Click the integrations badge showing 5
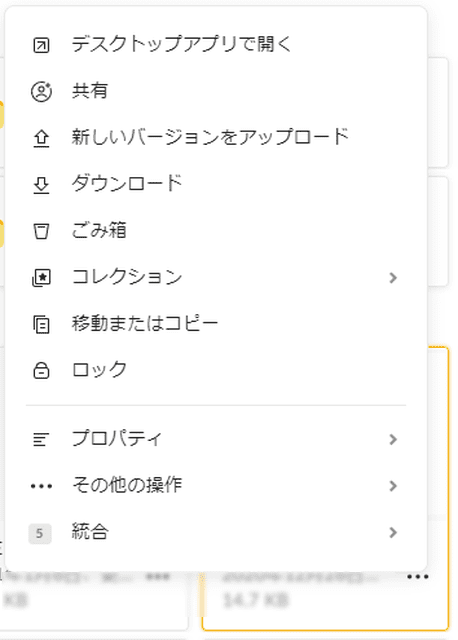This screenshot has height=640, width=458. (40, 533)
